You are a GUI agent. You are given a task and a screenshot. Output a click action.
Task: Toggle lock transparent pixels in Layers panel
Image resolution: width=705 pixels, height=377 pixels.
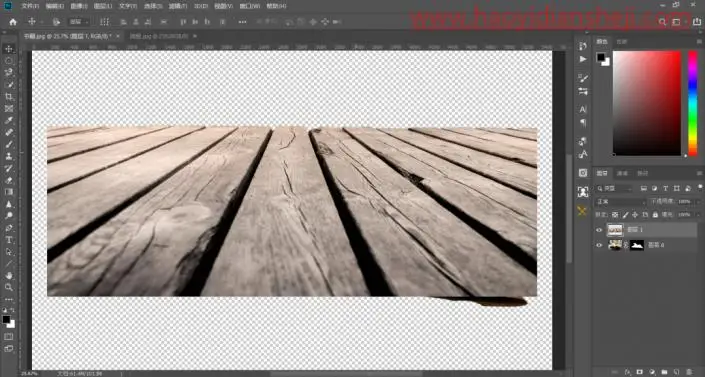coord(615,215)
